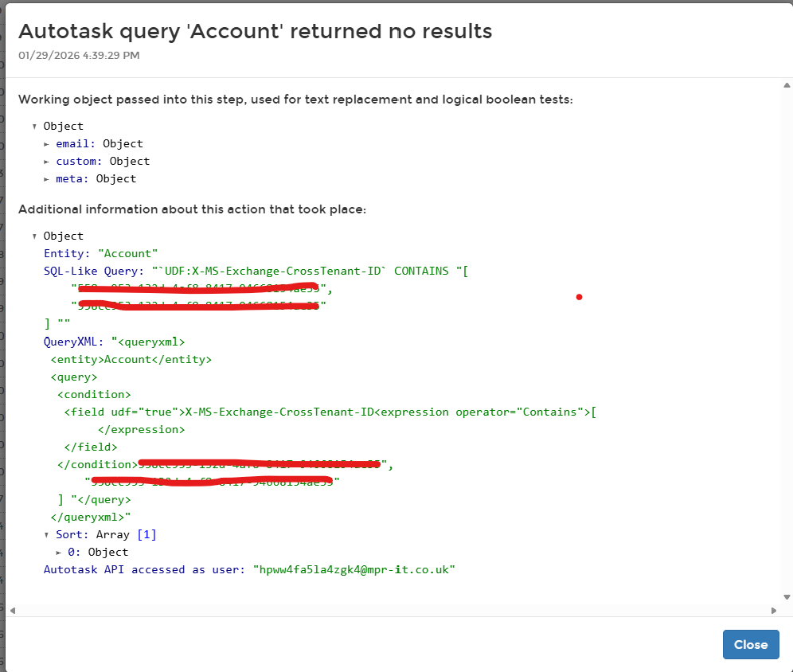Collapse the Object node under Additional information
793x672 pixels.
pyautogui.click(x=35, y=236)
